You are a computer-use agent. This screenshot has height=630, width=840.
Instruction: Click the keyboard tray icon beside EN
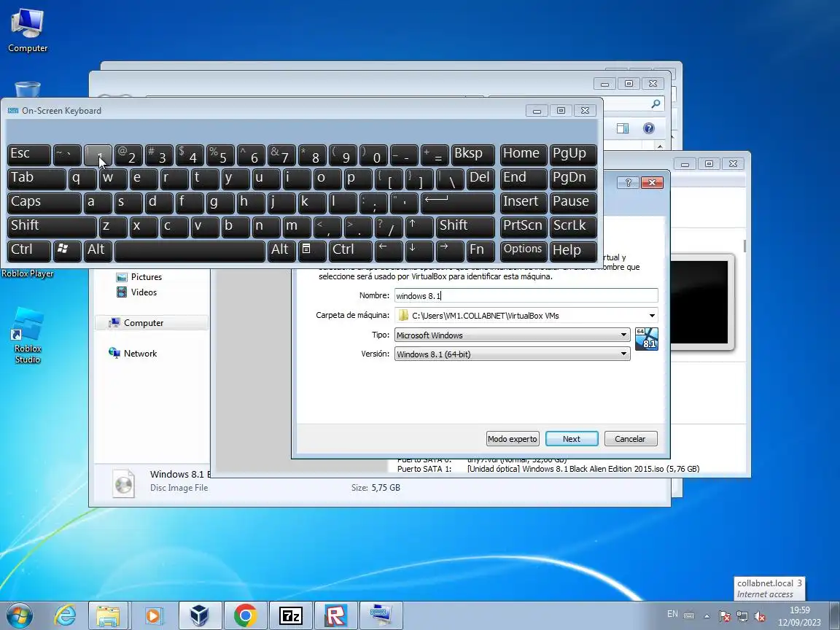point(690,615)
